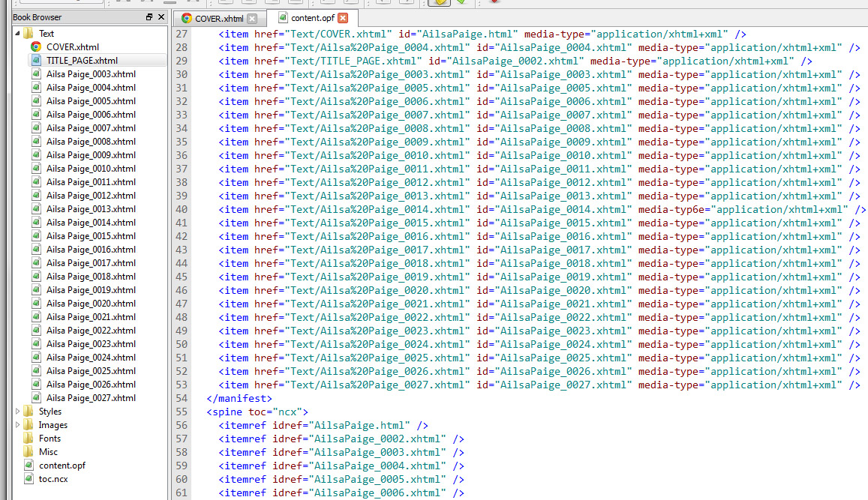Select the Misc folder
868x500 pixels.
48,452
